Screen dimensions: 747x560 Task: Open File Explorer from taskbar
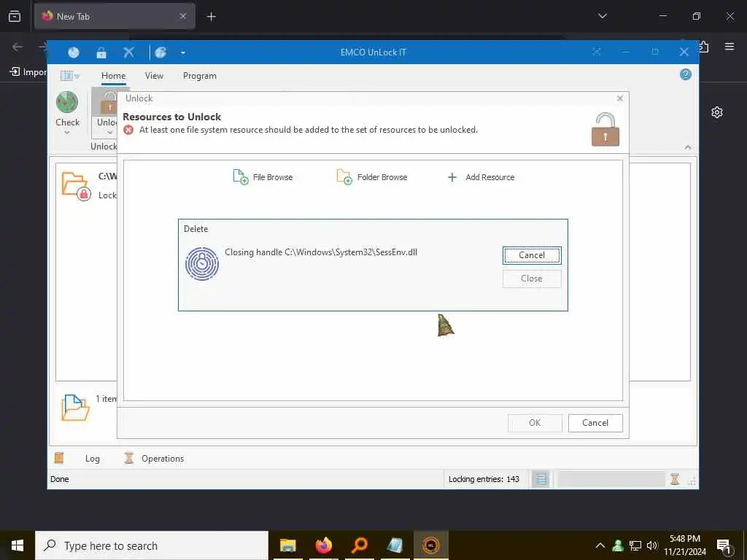click(x=287, y=545)
